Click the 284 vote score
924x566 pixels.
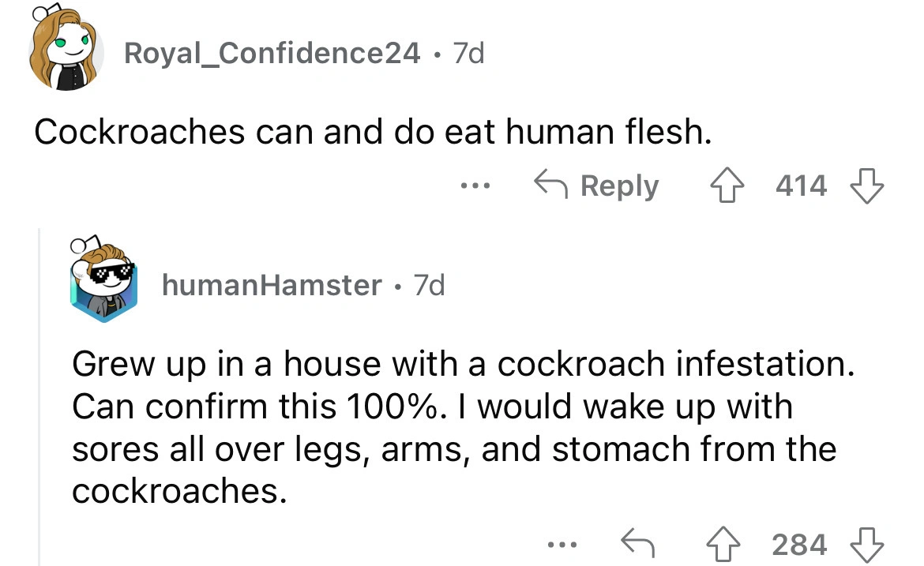click(799, 544)
